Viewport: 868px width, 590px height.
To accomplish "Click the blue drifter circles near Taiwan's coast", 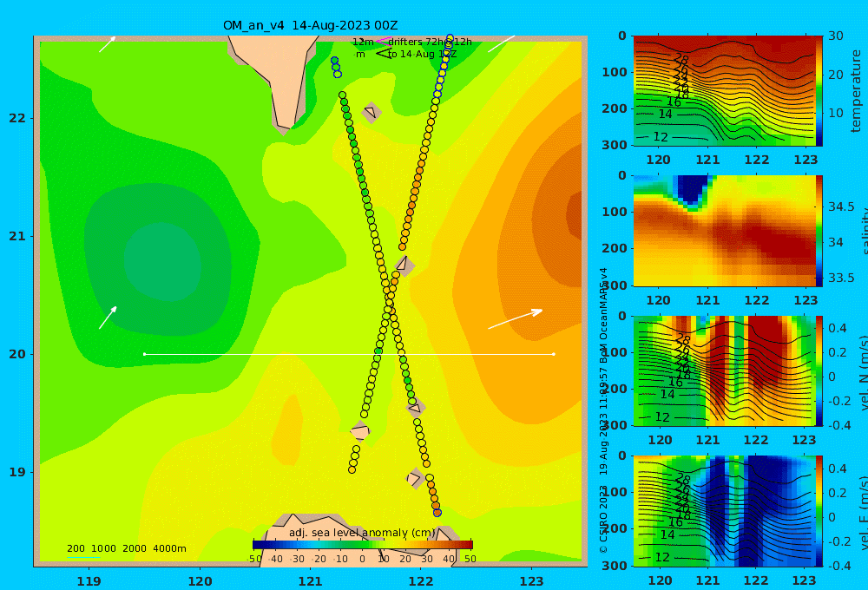I will tap(336, 67).
